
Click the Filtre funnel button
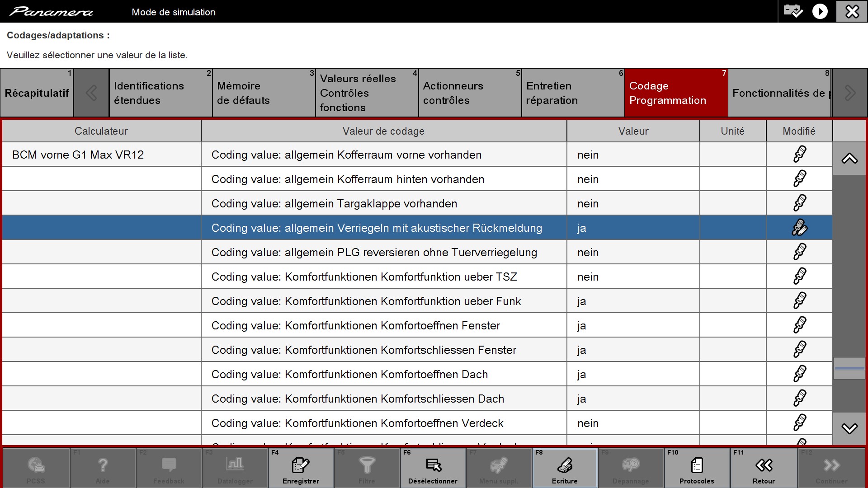tap(367, 468)
